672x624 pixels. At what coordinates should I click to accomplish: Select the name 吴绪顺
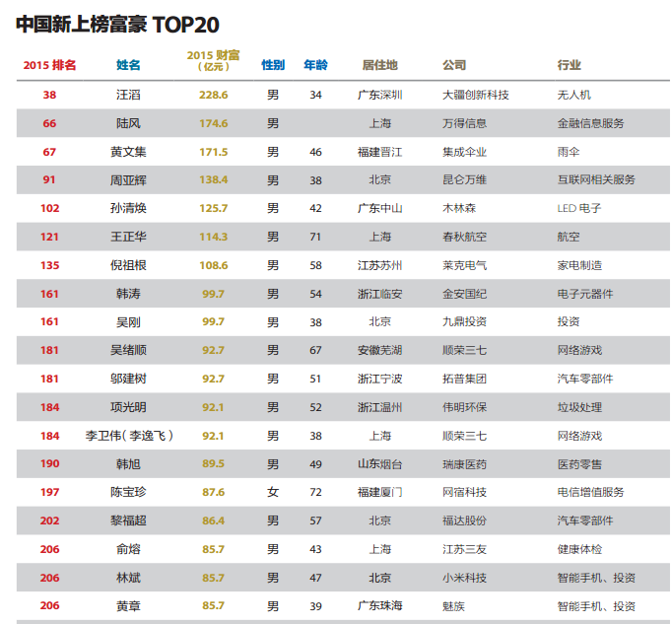[x=128, y=350]
